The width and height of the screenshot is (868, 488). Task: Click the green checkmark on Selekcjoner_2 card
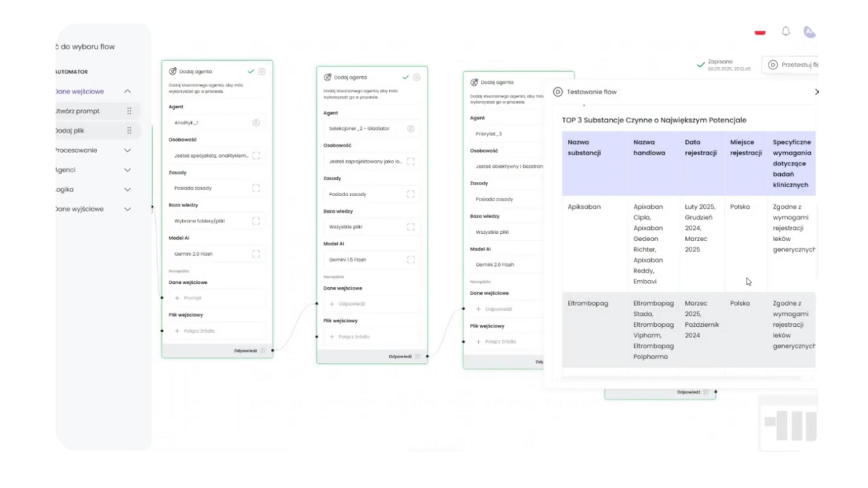(x=406, y=77)
